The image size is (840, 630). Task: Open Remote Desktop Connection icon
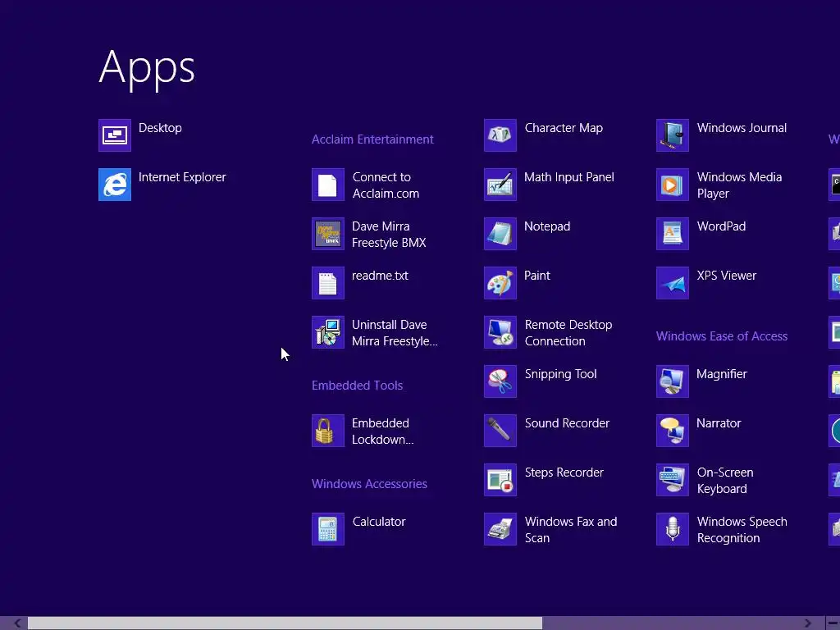[500, 332]
